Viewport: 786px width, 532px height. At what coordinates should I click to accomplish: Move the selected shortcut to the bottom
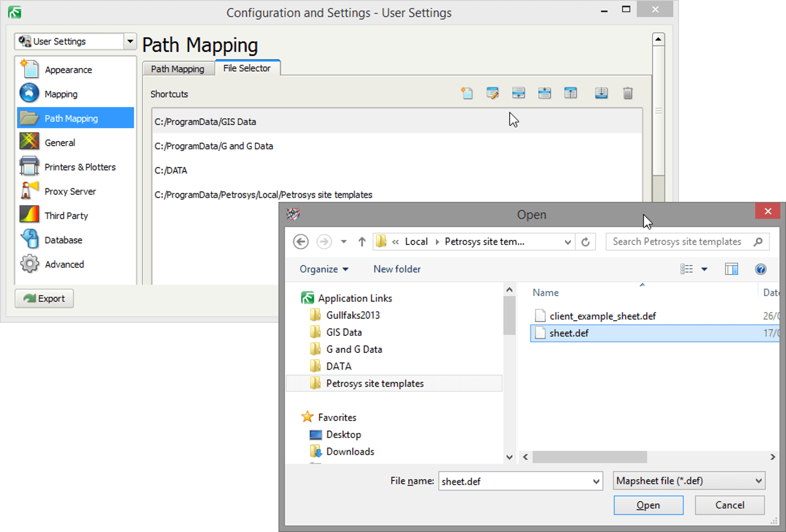coord(602,93)
